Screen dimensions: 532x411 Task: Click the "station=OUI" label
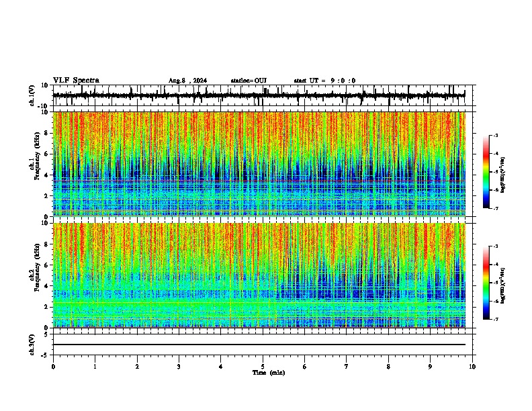point(249,81)
